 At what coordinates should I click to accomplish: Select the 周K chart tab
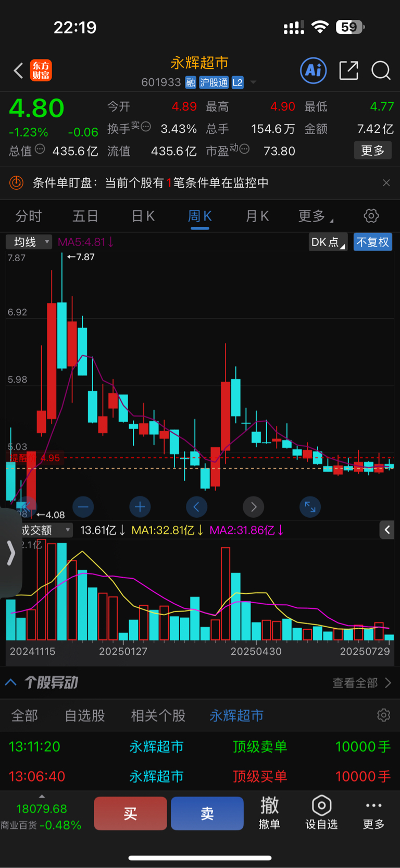click(x=199, y=216)
